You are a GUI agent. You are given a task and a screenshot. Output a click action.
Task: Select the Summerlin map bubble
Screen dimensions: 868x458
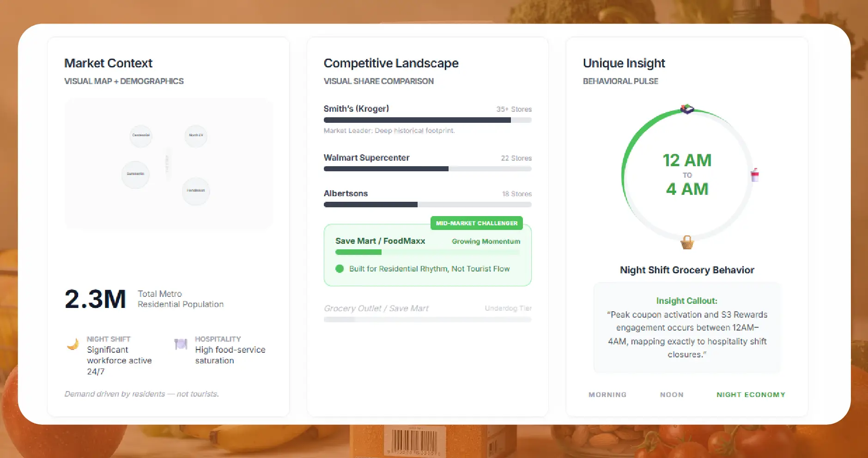coord(135,174)
